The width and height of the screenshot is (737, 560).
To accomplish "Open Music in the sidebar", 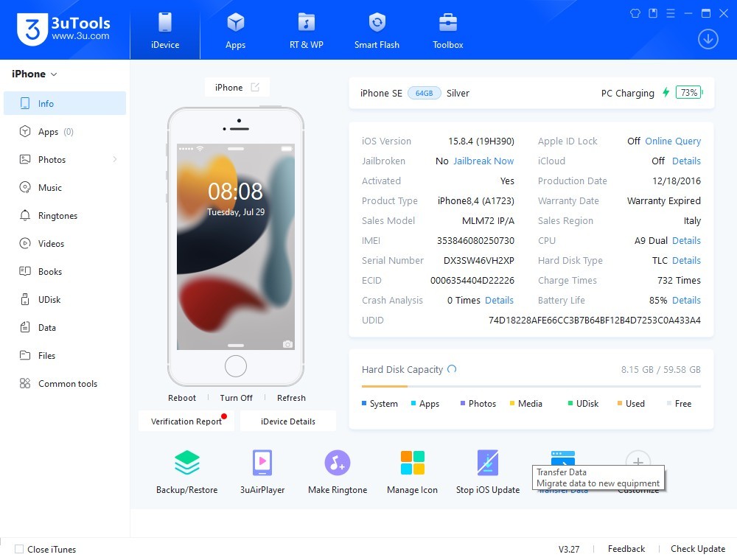I will coord(65,187).
